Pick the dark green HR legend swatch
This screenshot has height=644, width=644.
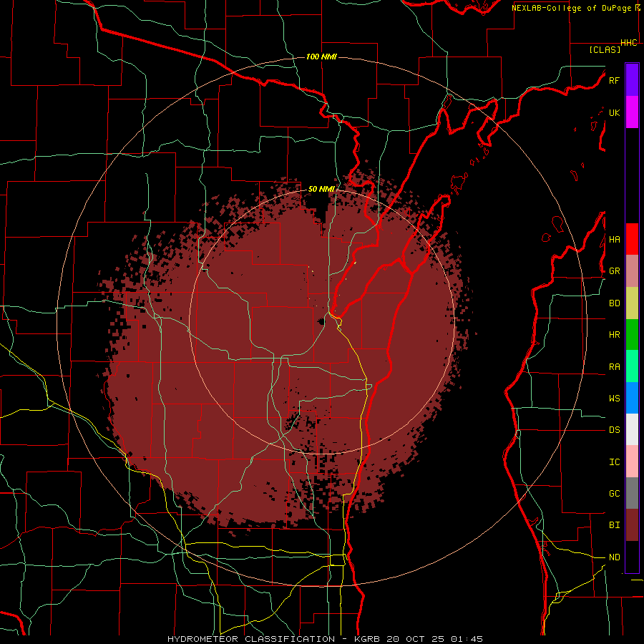632,335
